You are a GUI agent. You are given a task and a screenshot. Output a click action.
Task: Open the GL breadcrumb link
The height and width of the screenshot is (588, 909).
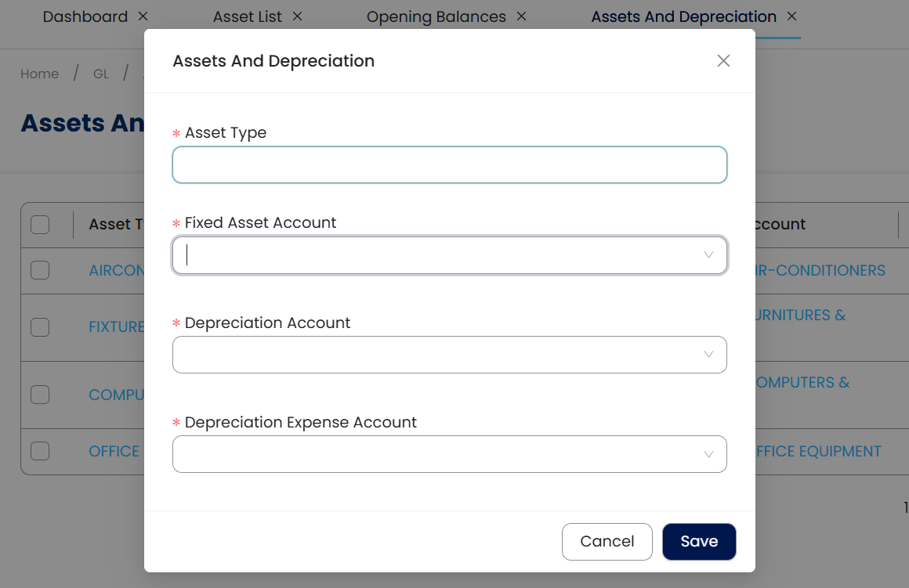click(101, 74)
